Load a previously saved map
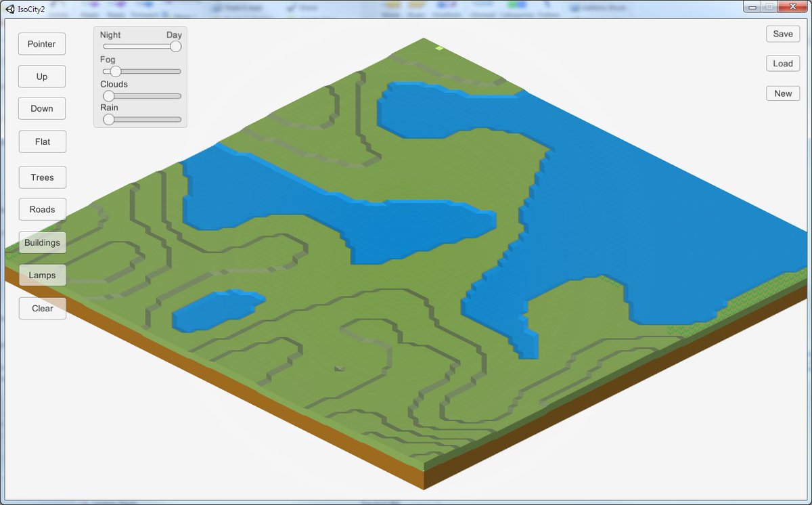This screenshot has width=812, height=505. coord(783,63)
